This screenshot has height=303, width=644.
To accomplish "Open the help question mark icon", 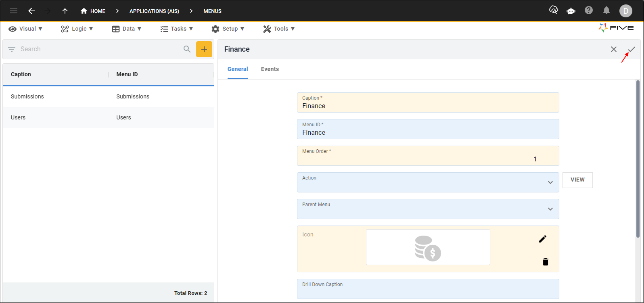I will click(589, 10).
